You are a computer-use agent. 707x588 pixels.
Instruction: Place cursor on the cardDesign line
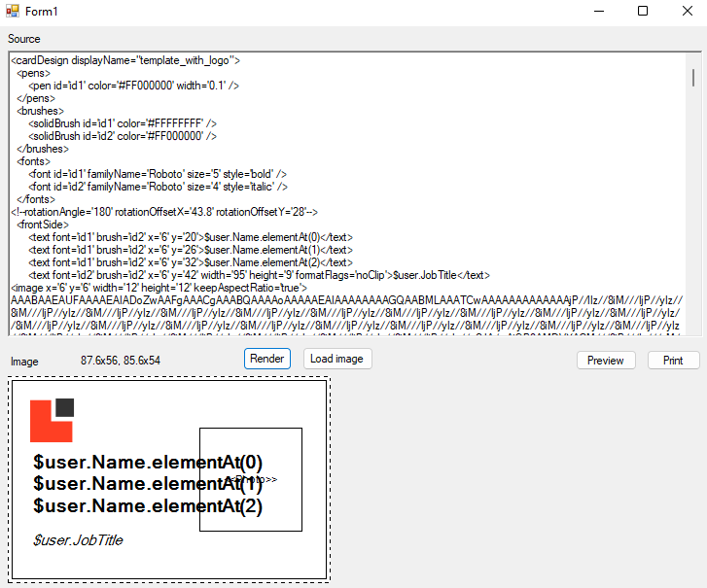[126, 60]
